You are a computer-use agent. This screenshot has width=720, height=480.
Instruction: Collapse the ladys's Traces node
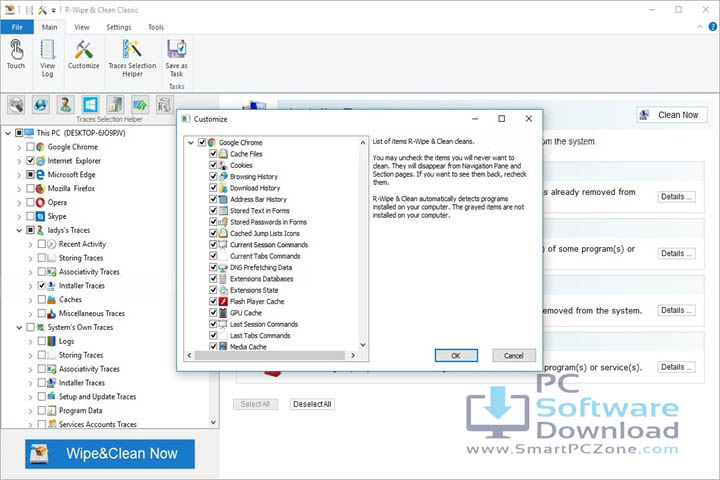pos(19,230)
